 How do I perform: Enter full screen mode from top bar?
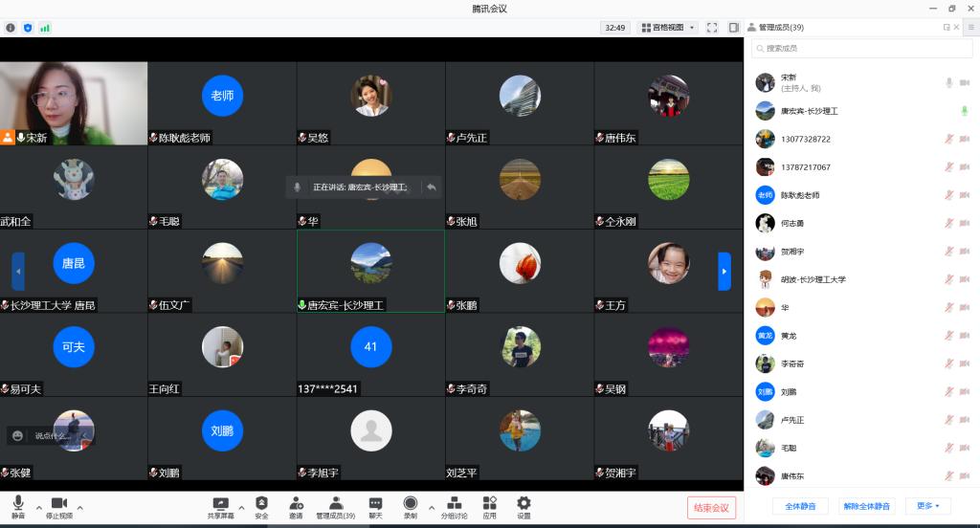[712, 28]
